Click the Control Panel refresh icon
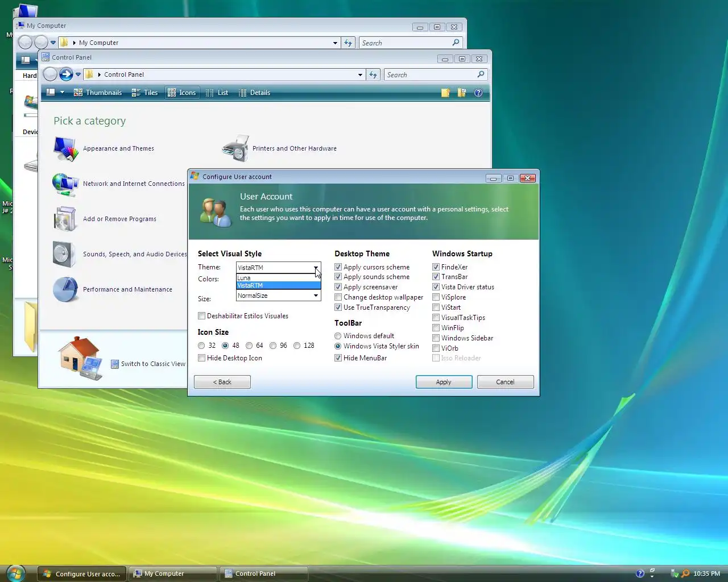Screen dimensions: 728x582 coord(373,74)
